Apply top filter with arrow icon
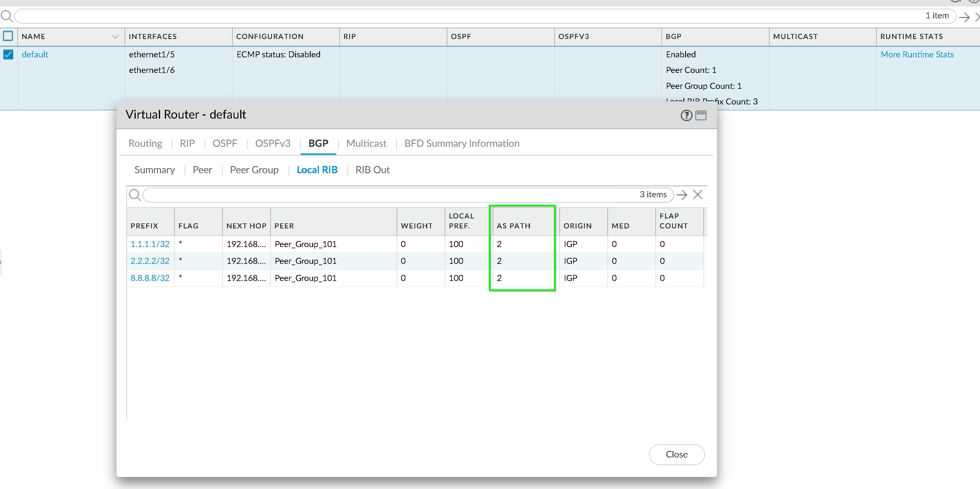The image size is (980, 489). click(x=964, y=17)
